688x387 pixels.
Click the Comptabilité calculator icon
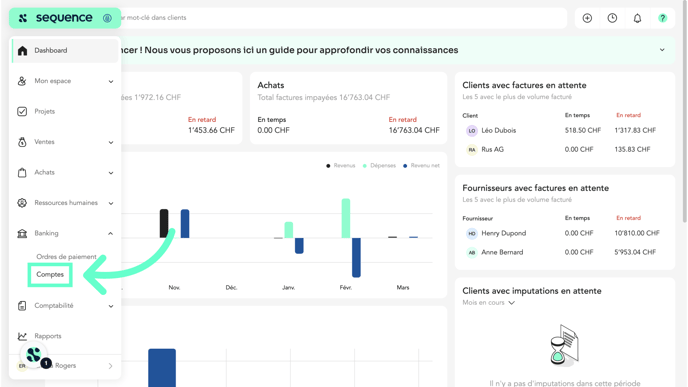(x=22, y=306)
